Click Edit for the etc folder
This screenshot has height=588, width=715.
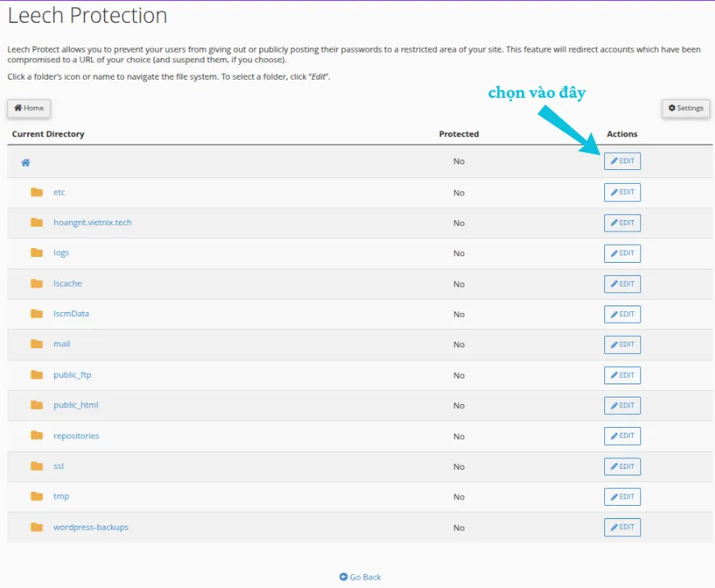622,192
